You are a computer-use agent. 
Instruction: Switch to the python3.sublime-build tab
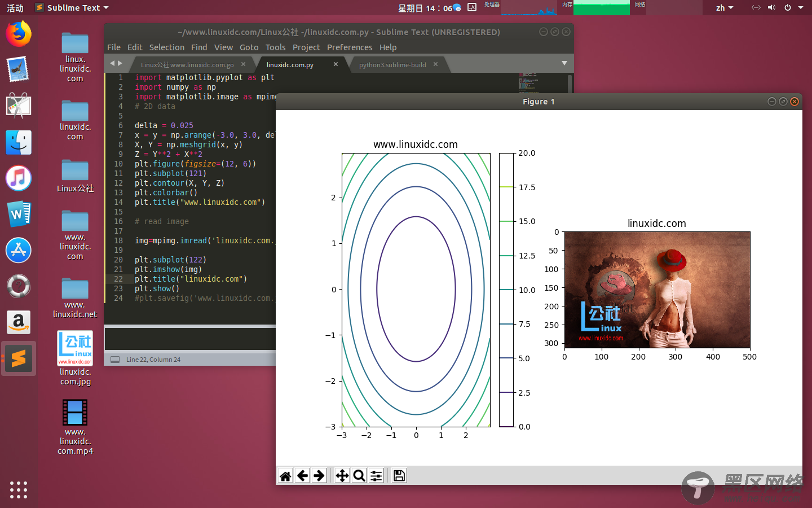tap(392, 65)
